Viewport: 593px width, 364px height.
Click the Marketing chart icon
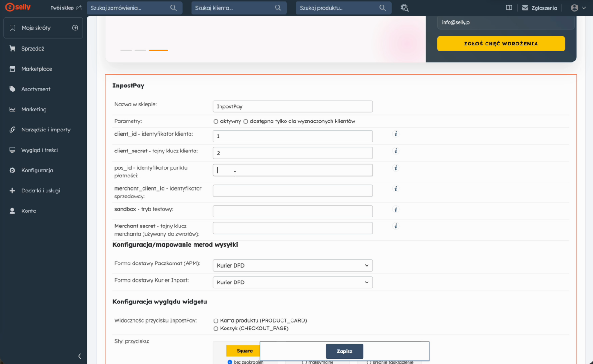tap(12, 110)
